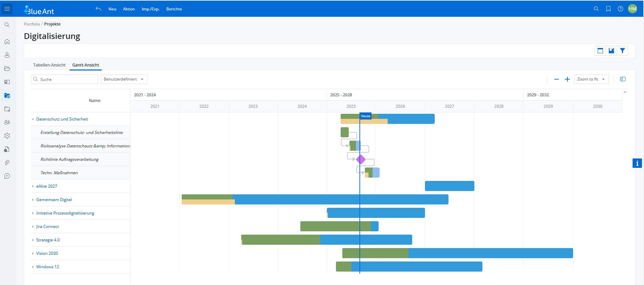Open the sidebar settings gear icon
This screenshot has height=285, width=644.
point(7,136)
